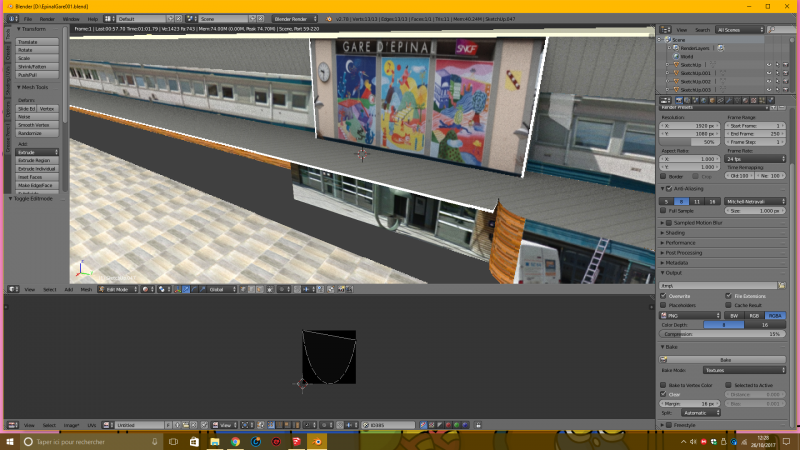Open the Windows Start menu
This screenshot has height=450, width=800.
point(9,442)
